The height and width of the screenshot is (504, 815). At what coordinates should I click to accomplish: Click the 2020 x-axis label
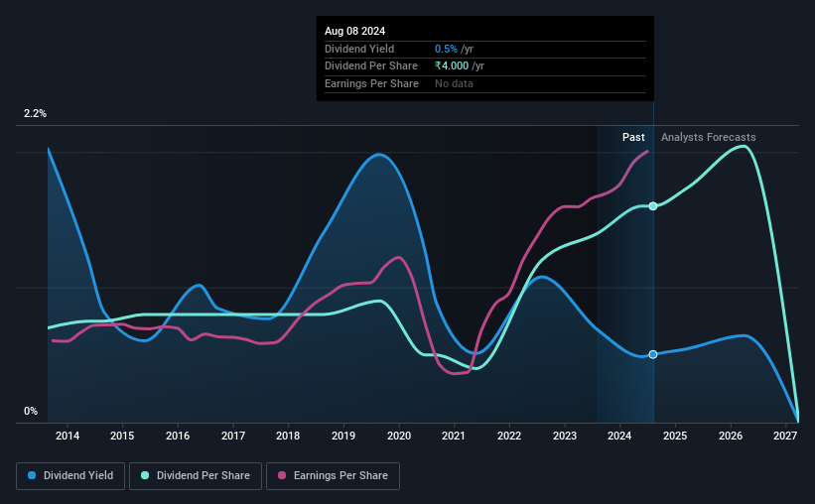coord(399,436)
